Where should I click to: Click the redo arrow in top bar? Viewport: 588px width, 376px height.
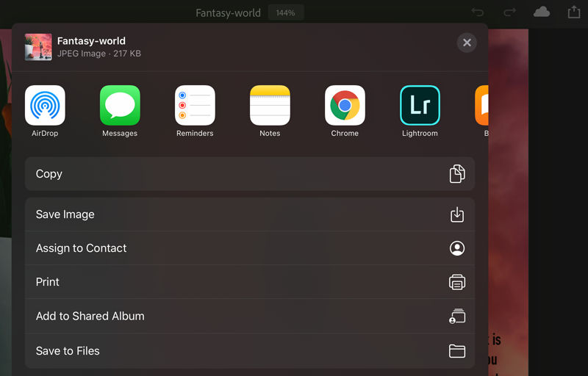pyautogui.click(x=509, y=12)
